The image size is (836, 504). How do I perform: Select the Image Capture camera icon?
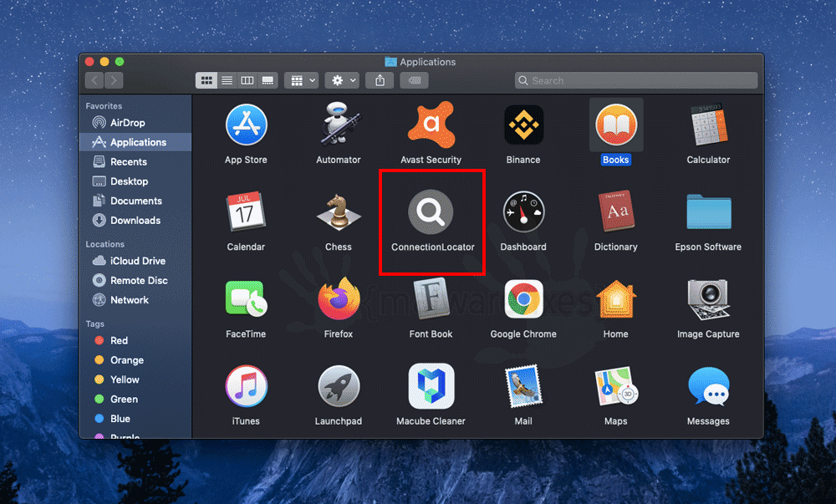click(709, 299)
